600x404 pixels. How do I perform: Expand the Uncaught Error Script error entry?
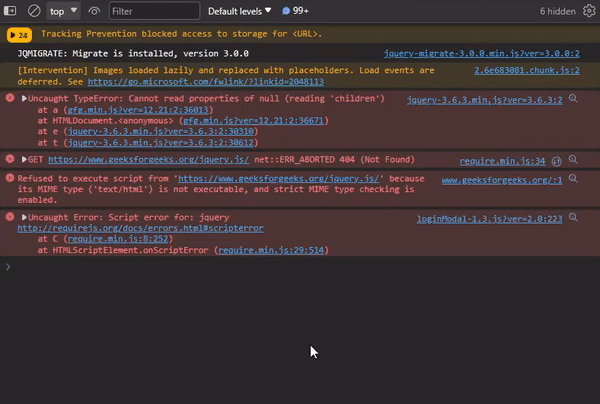click(24, 217)
